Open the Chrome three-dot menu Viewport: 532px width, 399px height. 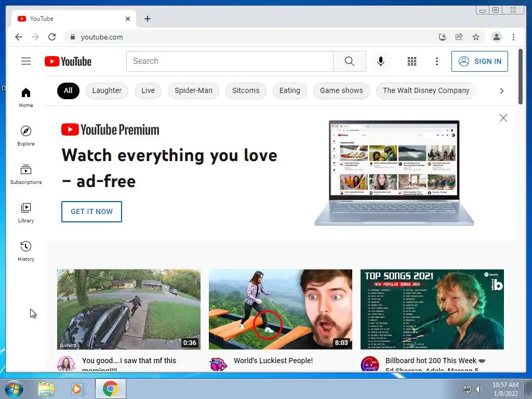tap(513, 37)
